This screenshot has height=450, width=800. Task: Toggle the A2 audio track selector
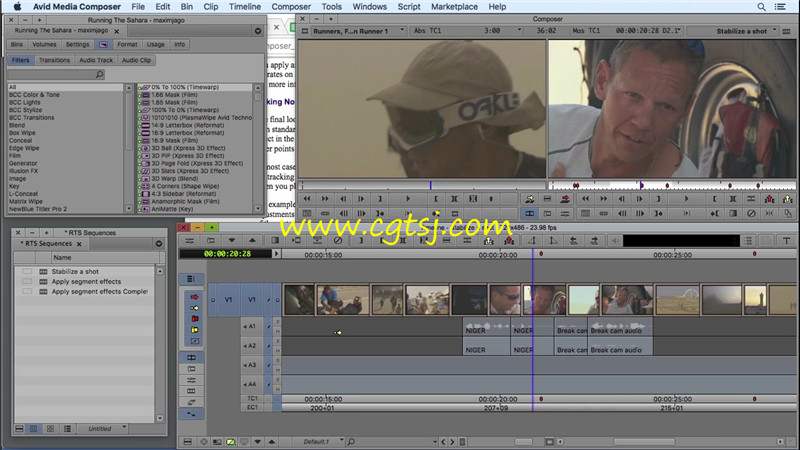252,346
